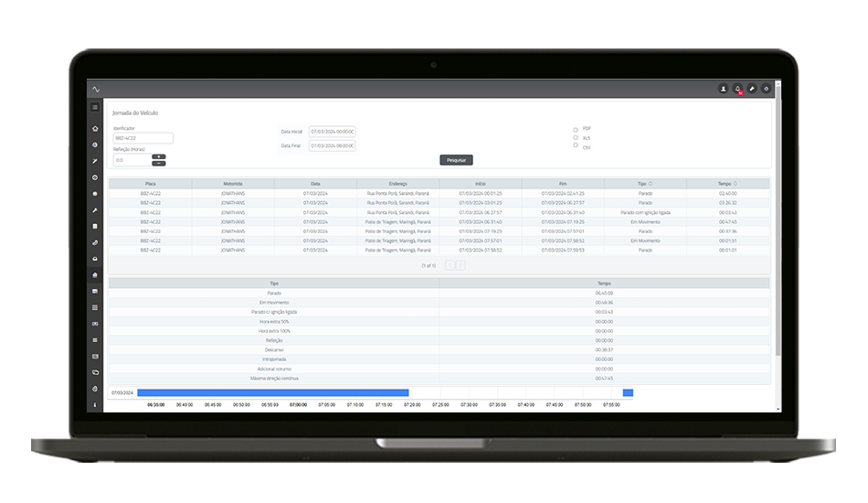Click the home icon in the sidebar
The image size is (868, 503).
[95, 129]
